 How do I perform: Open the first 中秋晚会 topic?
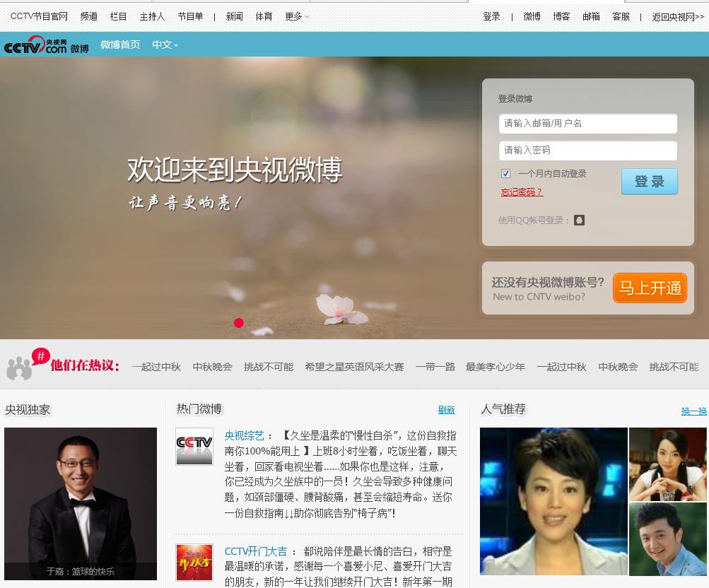pos(212,367)
